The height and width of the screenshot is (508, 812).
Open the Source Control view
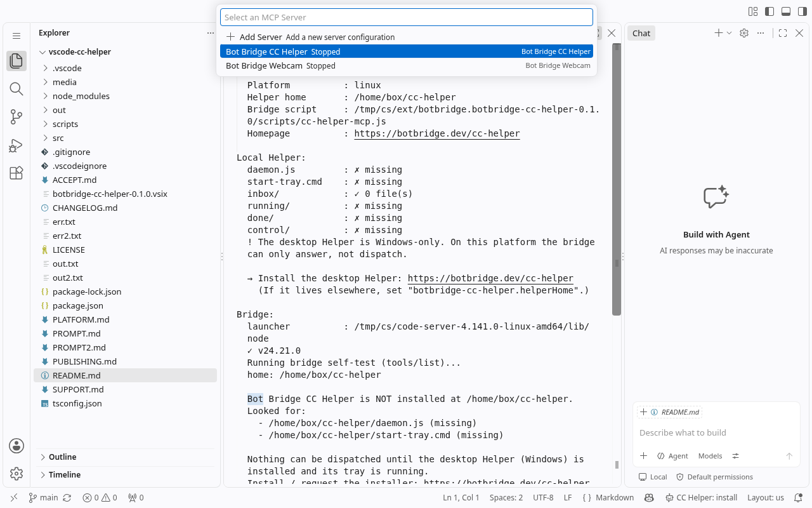click(x=16, y=117)
